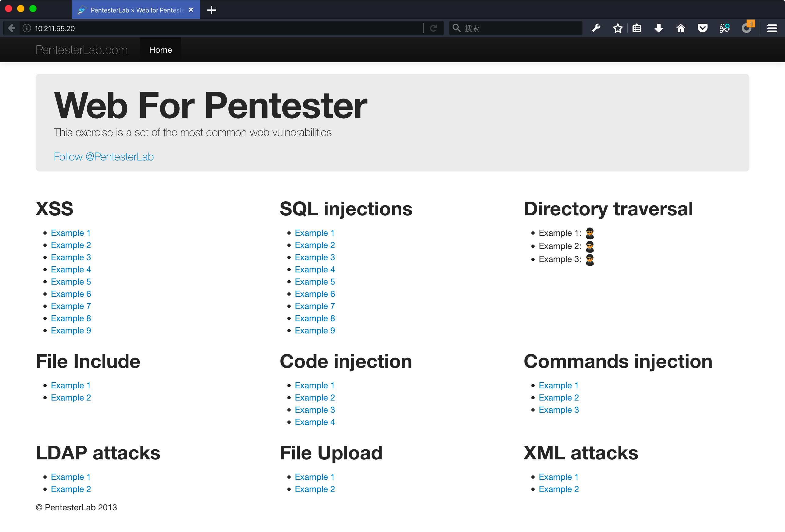
Task: Reload the page with the refresh icon
Action: 433,28
